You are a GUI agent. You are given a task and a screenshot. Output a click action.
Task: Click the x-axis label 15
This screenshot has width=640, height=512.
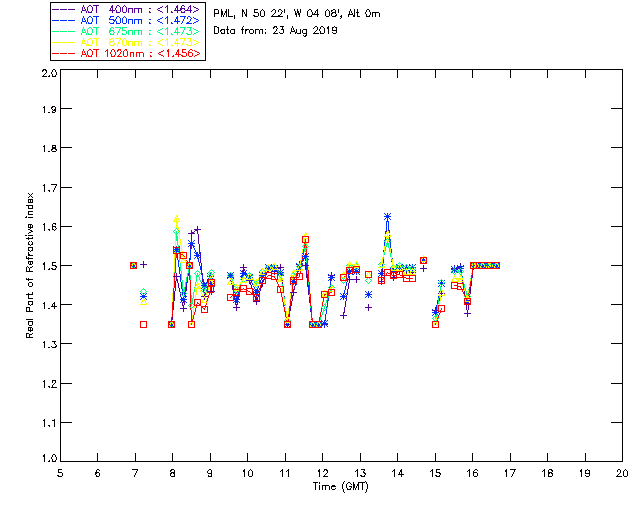pyautogui.click(x=435, y=473)
